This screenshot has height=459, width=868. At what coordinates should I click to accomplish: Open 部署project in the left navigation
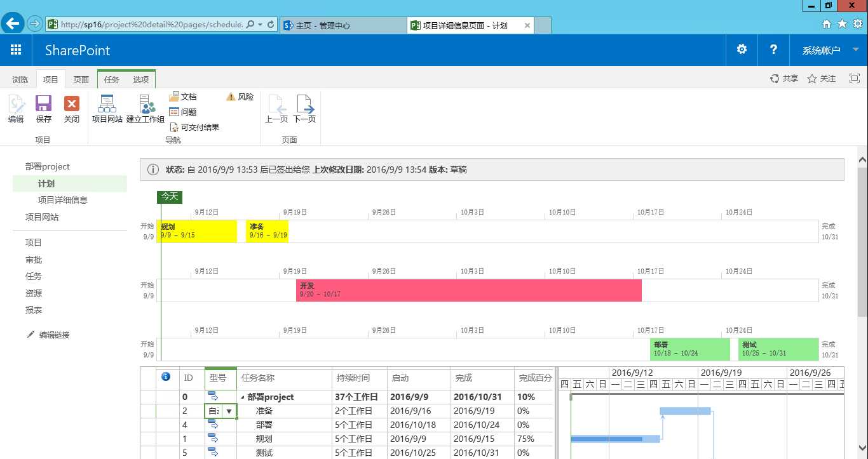[48, 166]
